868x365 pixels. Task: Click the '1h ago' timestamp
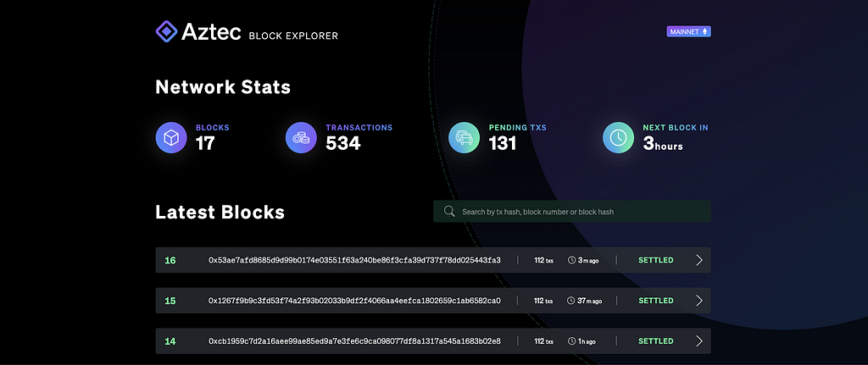tap(587, 341)
